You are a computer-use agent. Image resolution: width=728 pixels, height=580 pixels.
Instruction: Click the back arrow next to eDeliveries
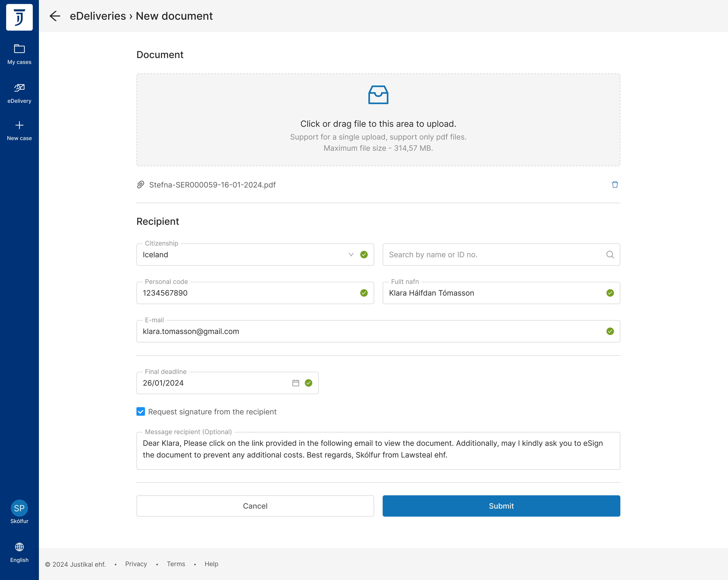pyautogui.click(x=55, y=16)
